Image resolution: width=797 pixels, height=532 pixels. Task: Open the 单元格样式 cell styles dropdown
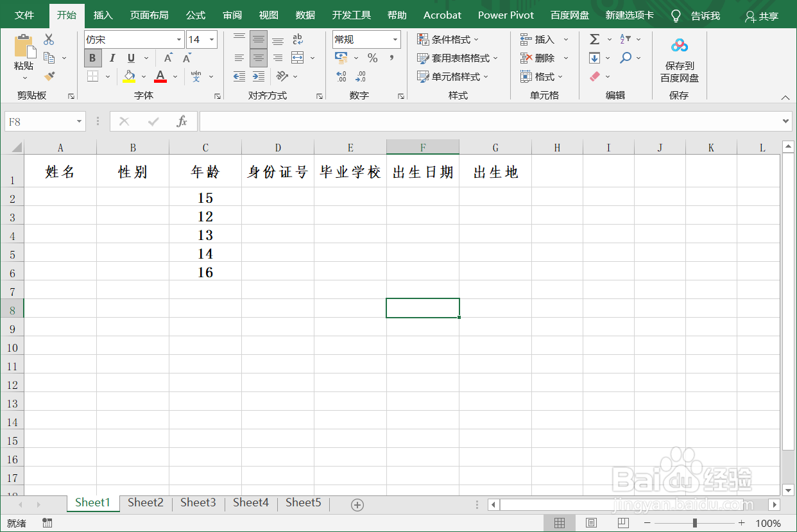point(453,76)
